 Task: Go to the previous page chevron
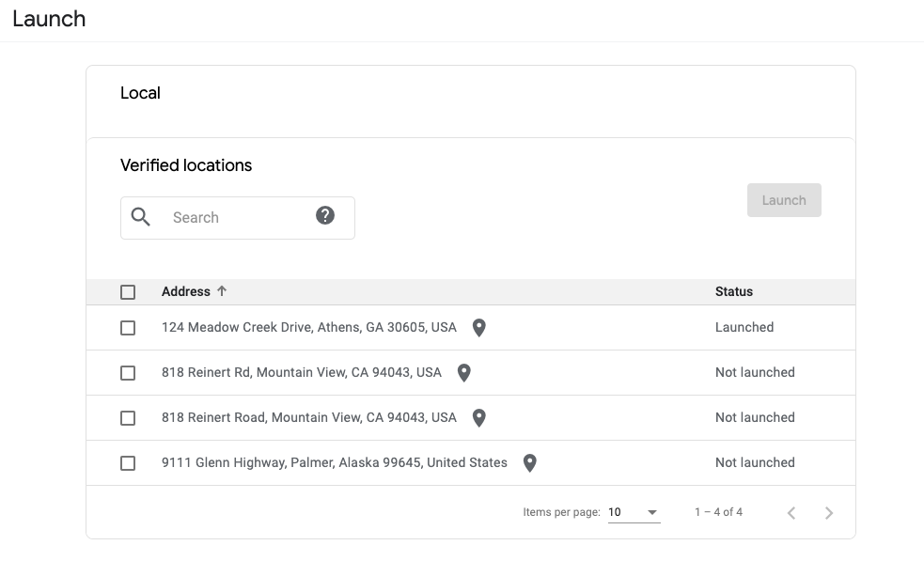(x=791, y=512)
